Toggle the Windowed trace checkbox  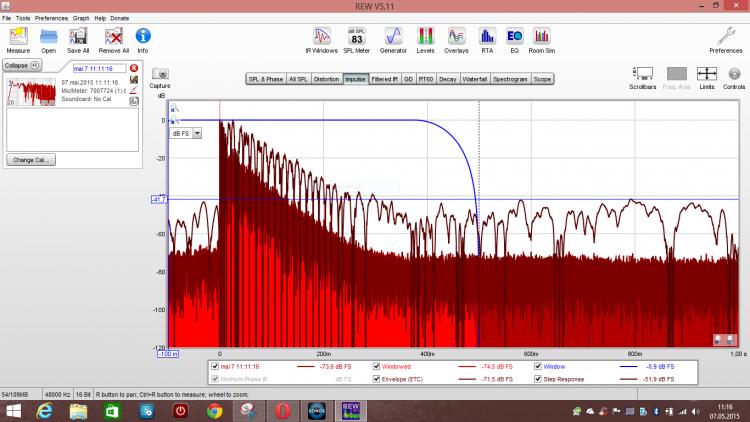coord(377,367)
